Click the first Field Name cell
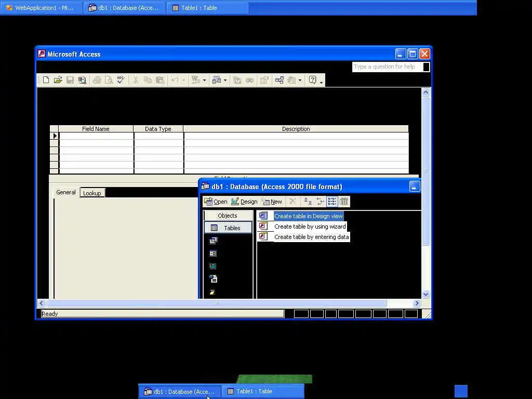 [96, 136]
